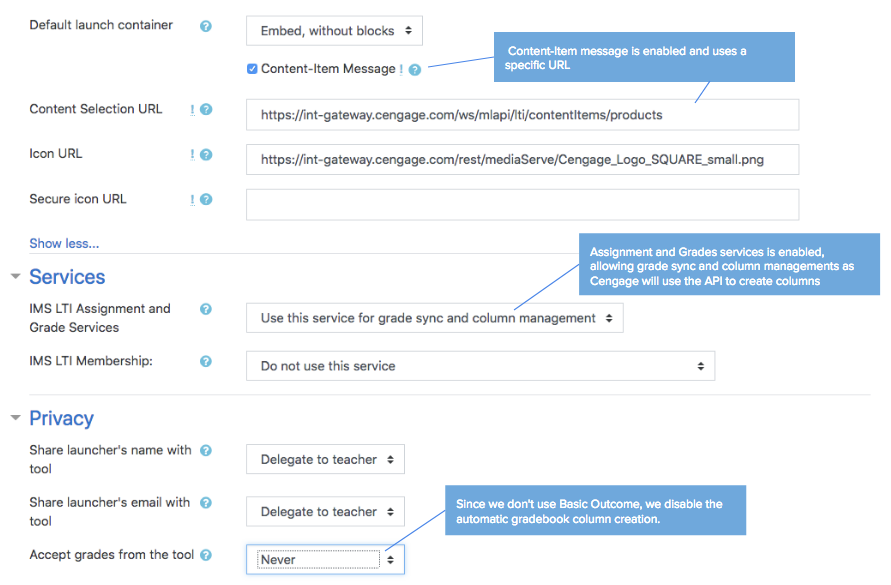
Task: Click help icon for Share launcher's name
Action: pos(206,451)
